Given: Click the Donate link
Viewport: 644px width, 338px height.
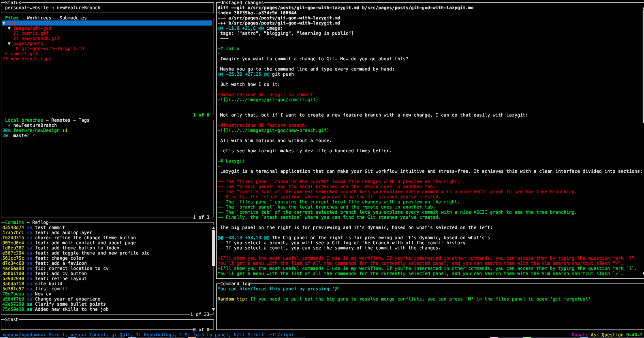Looking at the screenshot, I should click(x=580, y=335).
